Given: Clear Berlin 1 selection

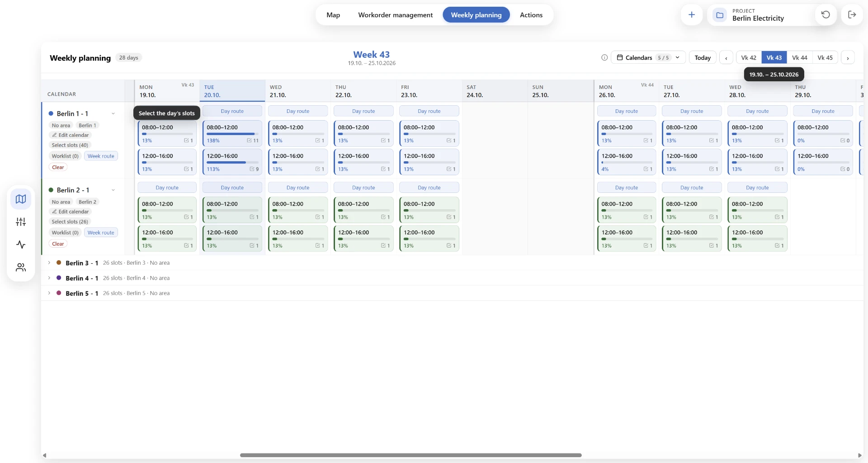Looking at the screenshot, I should (58, 167).
